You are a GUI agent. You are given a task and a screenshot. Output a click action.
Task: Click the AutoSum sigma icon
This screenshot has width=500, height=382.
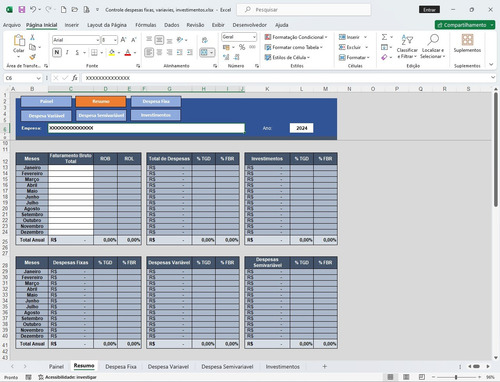tap(384, 37)
